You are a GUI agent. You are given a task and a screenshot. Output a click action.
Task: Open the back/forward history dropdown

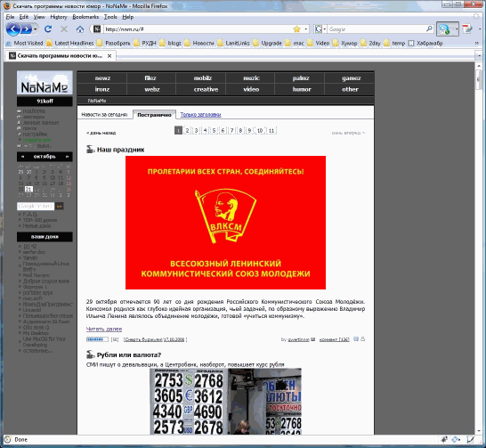[x=36, y=29]
